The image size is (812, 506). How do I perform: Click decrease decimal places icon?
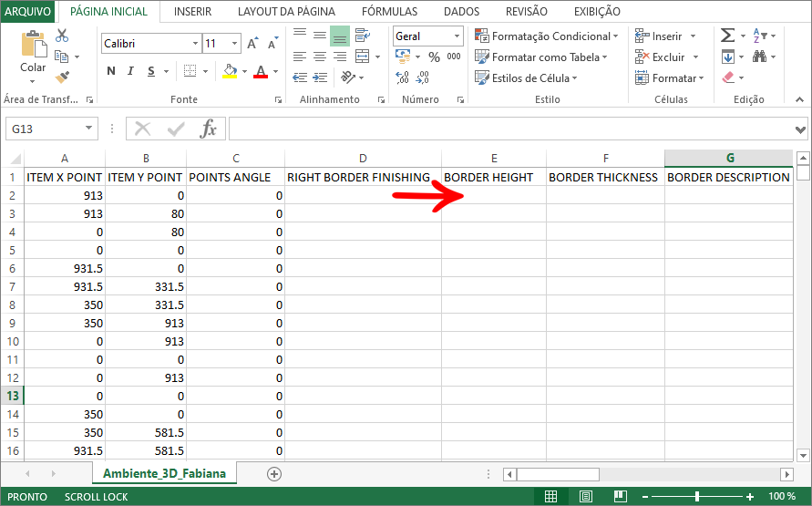click(x=423, y=77)
